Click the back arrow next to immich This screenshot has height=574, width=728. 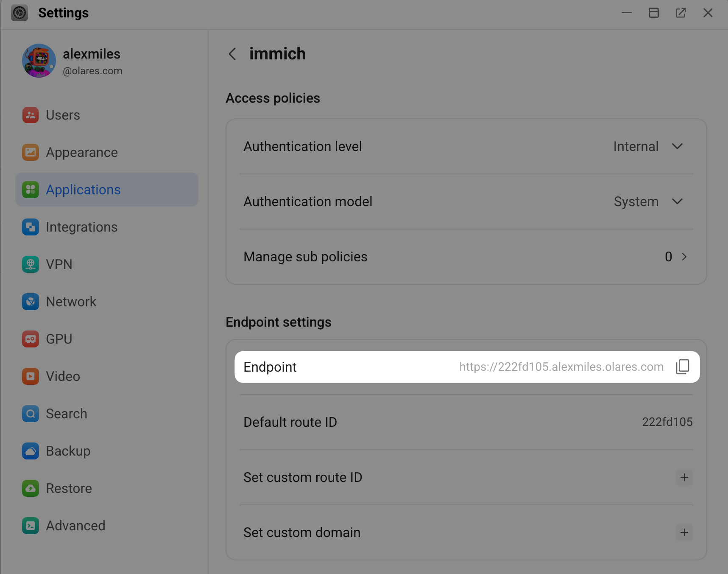[x=232, y=54]
